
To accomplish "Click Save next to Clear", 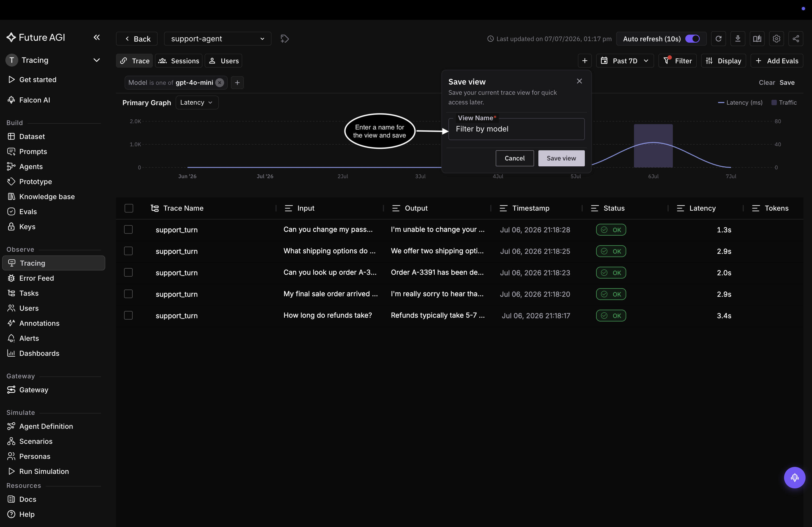I will [787, 82].
